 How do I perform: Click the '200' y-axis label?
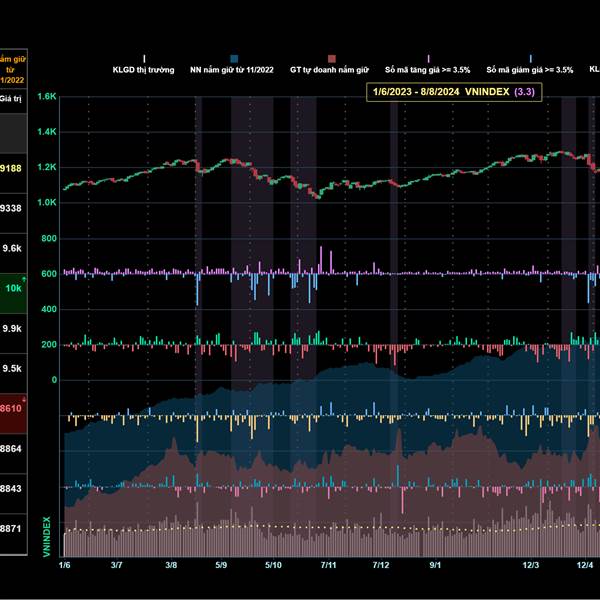pyautogui.click(x=49, y=344)
